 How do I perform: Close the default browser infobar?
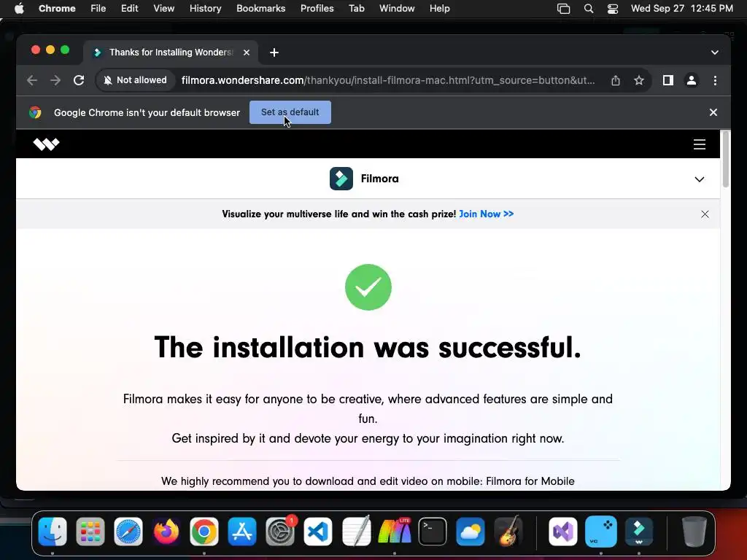(713, 112)
